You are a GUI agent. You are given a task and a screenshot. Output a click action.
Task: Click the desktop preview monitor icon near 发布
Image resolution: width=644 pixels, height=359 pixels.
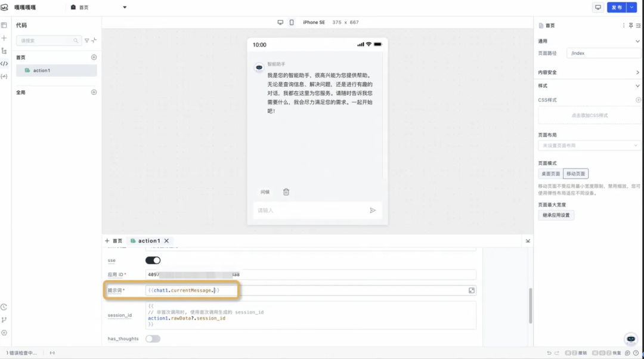click(x=598, y=7)
